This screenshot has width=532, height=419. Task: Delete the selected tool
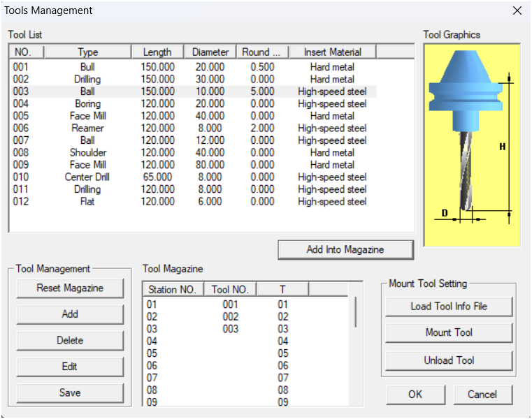pyautogui.click(x=70, y=340)
